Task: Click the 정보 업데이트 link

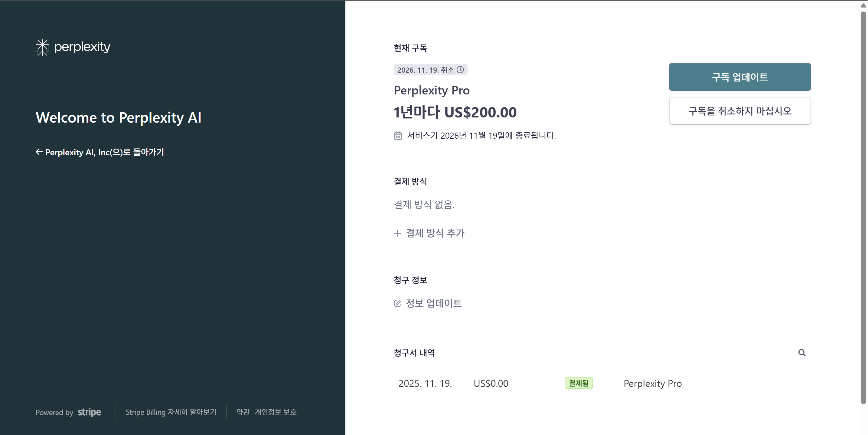Action: (434, 303)
